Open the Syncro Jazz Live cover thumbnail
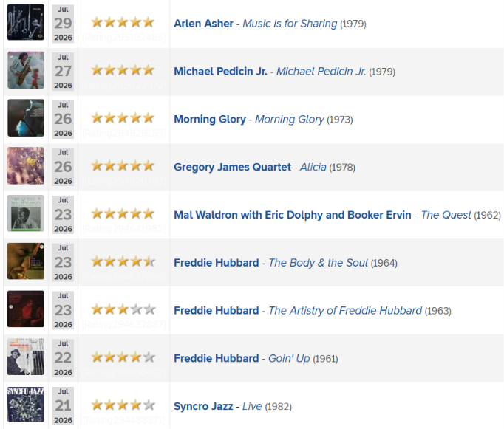Image resolution: width=504 pixels, height=429 pixels. tap(26, 405)
